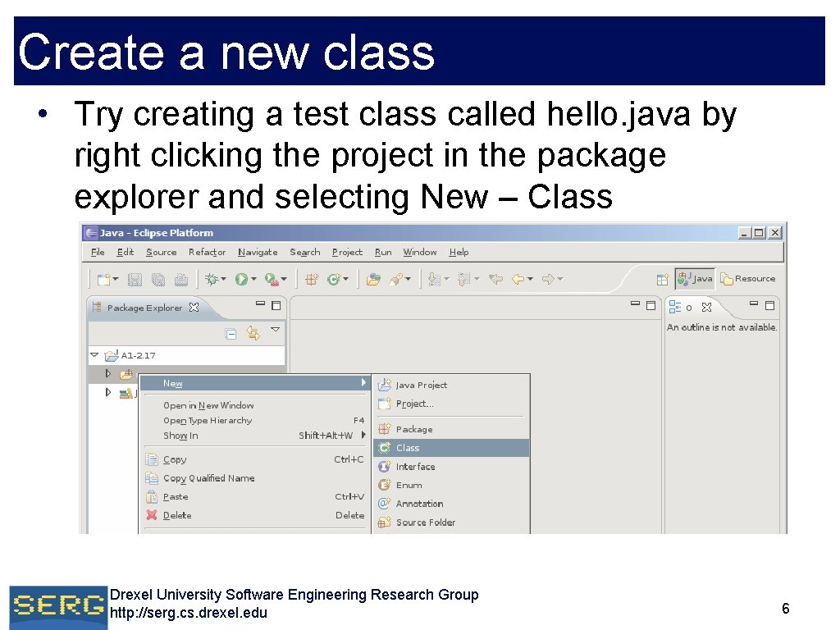The width and height of the screenshot is (840, 630).
Task: Open the Source menu
Action: tap(162, 253)
